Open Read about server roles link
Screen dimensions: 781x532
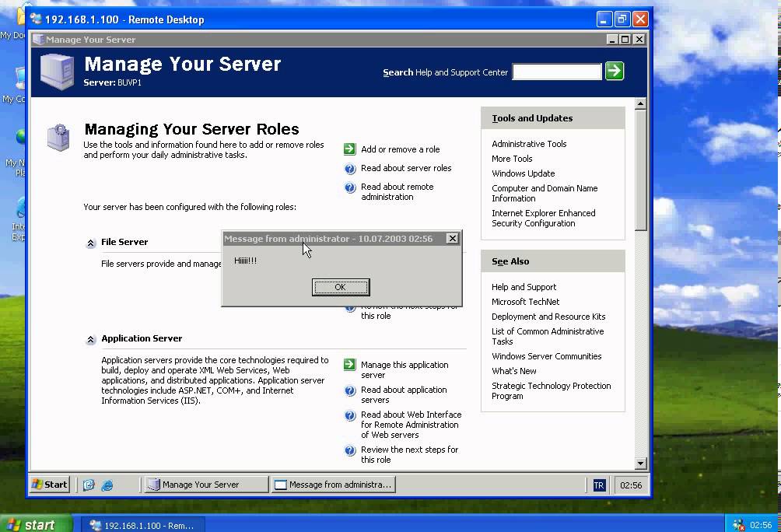[406, 168]
